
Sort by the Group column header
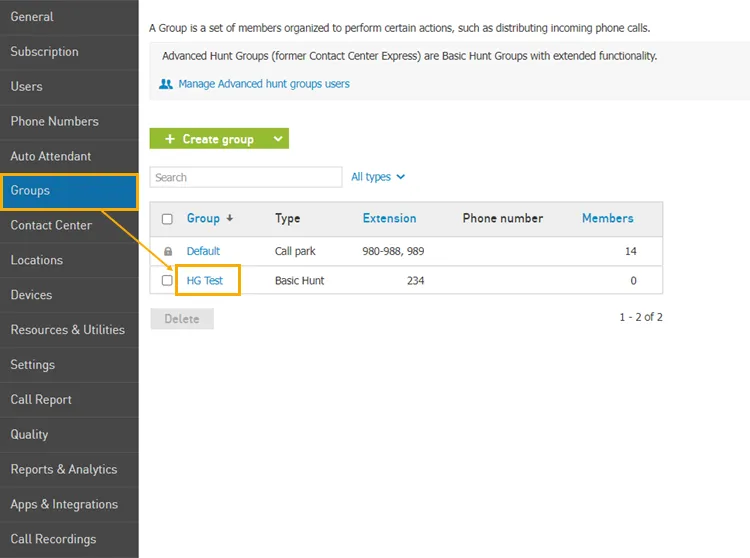pyautogui.click(x=203, y=219)
